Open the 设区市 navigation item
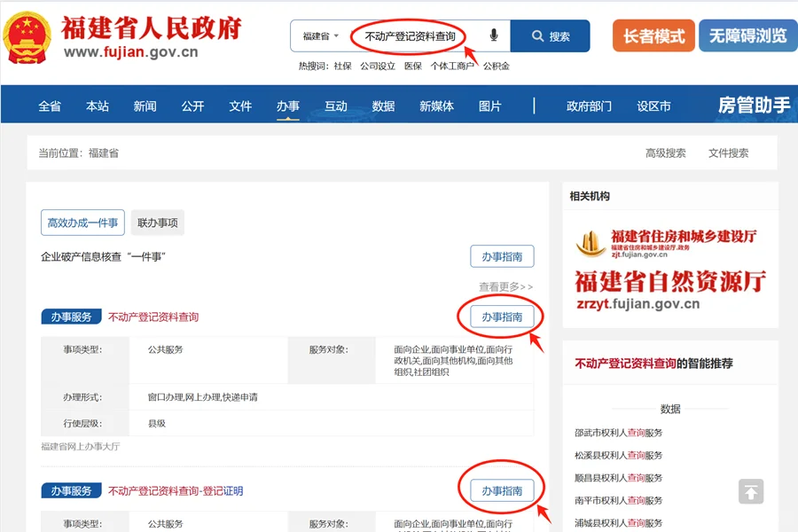Screen dimensions: 798x532 pyautogui.click(x=654, y=106)
